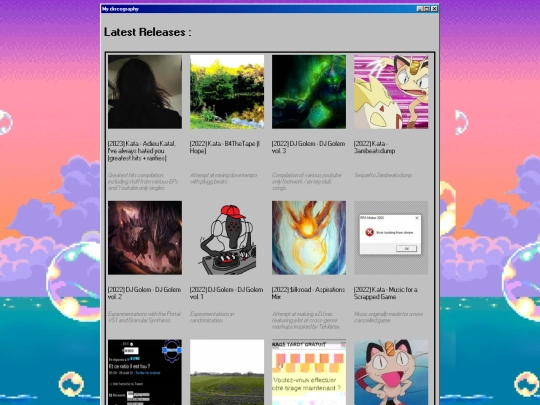Maximize the My discography window
Screen dimensions: 540x405
[x=427, y=9]
